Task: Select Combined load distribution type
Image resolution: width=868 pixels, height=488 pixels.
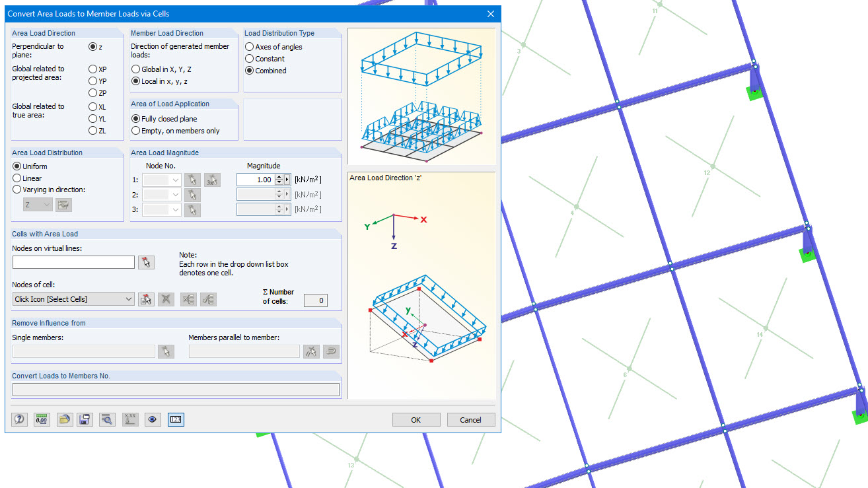Action: click(250, 71)
